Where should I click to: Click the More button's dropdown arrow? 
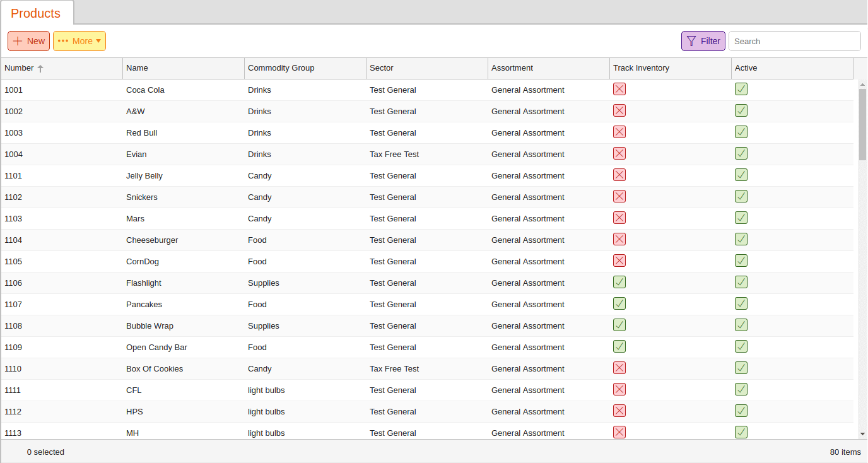(x=98, y=40)
